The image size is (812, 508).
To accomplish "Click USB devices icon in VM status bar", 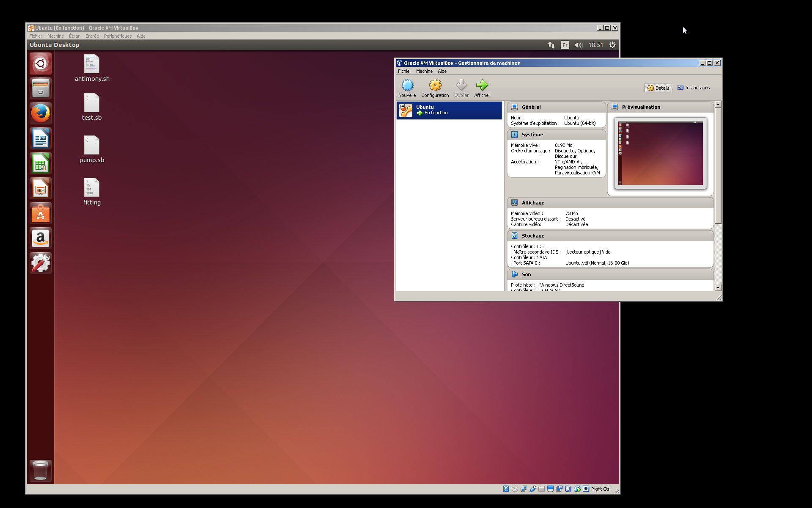I will [533, 489].
